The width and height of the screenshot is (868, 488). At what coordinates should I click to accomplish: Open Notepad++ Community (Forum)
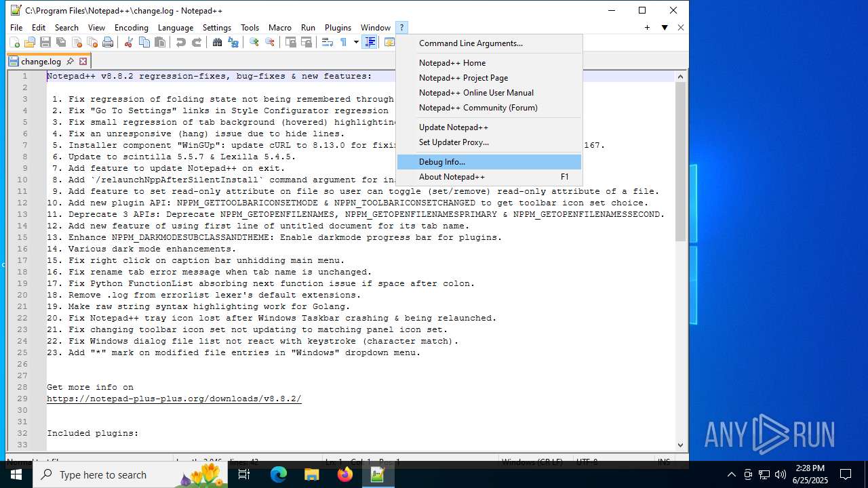pos(489,108)
